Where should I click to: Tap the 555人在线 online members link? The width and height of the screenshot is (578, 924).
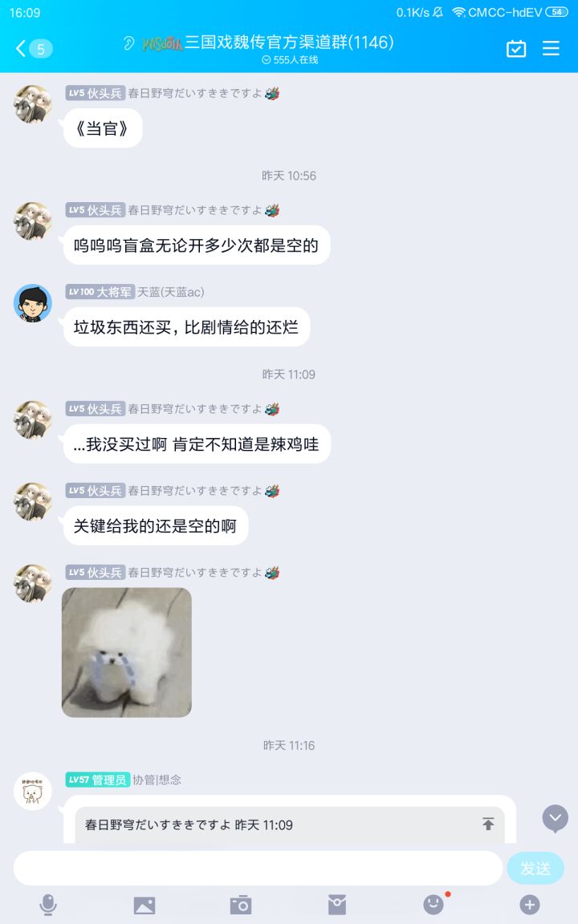(x=290, y=59)
